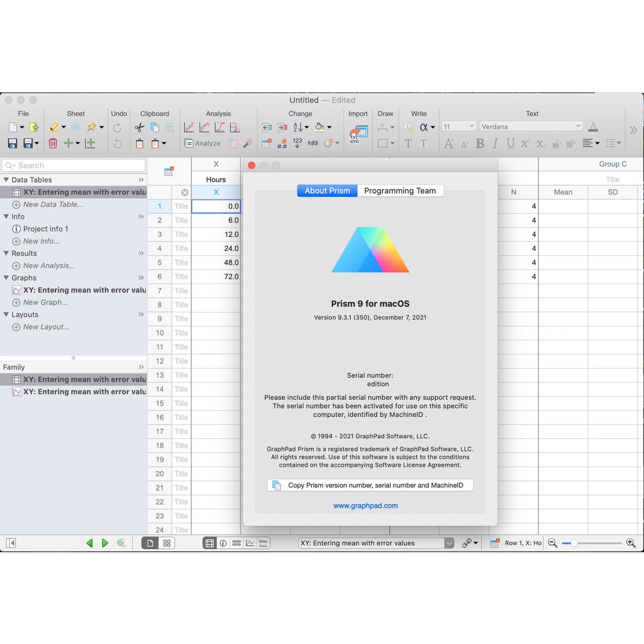Screen dimensions: 644x644
Task: Switch to the gallery grid view
Action: pyautogui.click(x=167, y=543)
